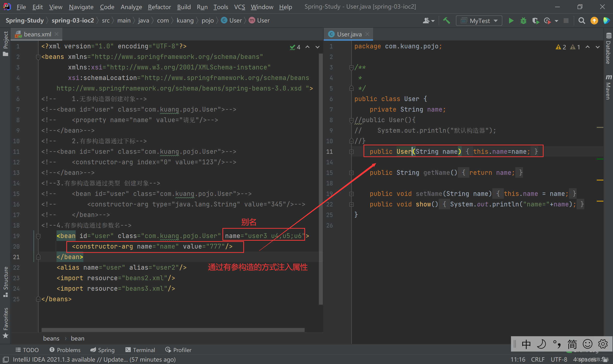Open the Maven tool window
Screen dimensions: 613x364
pyautogui.click(x=608, y=87)
